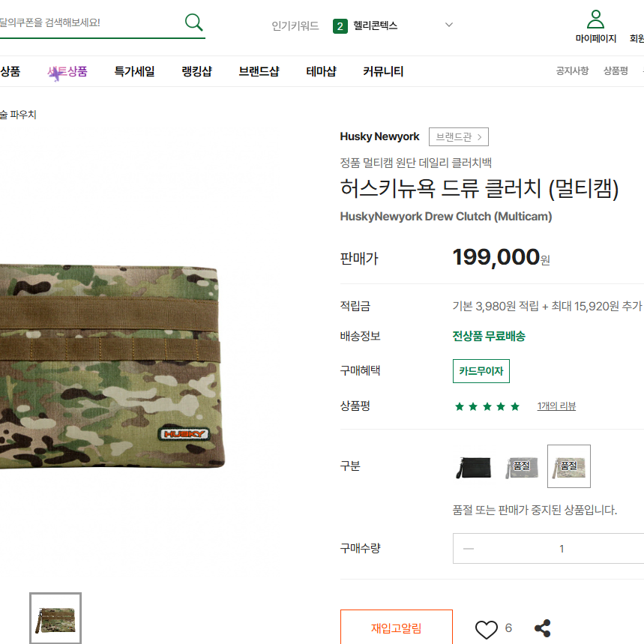Click the search magnifier icon
This screenshot has height=644, width=644.
[x=194, y=22]
